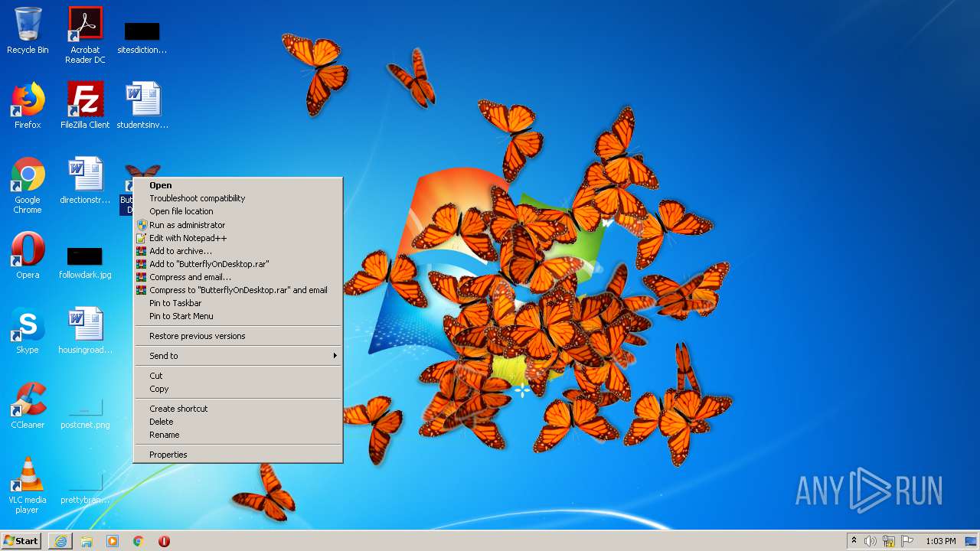Show hidden tray icons arrow
This screenshot has width=980, height=551.
[x=854, y=541]
